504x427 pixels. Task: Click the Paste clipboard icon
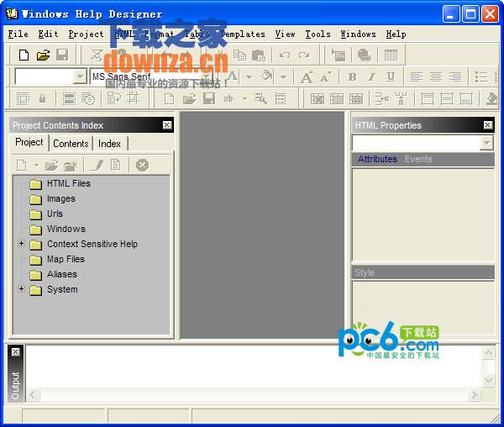tap(259, 55)
